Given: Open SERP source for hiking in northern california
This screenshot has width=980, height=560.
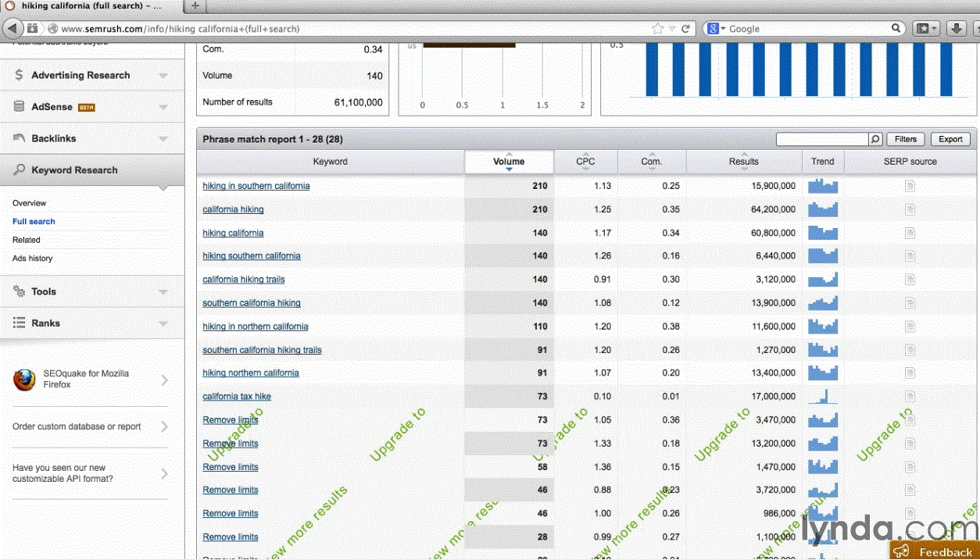Looking at the screenshot, I should [x=910, y=326].
